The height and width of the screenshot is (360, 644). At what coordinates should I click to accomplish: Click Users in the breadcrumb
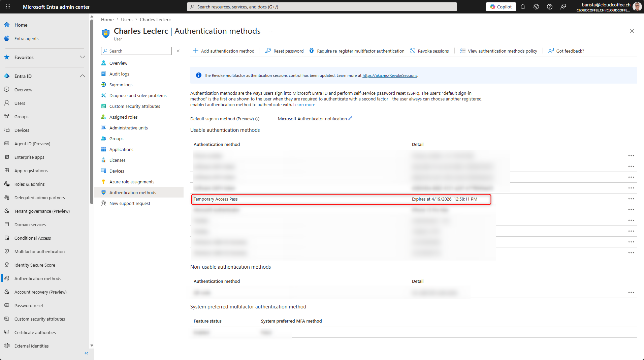(127, 20)
